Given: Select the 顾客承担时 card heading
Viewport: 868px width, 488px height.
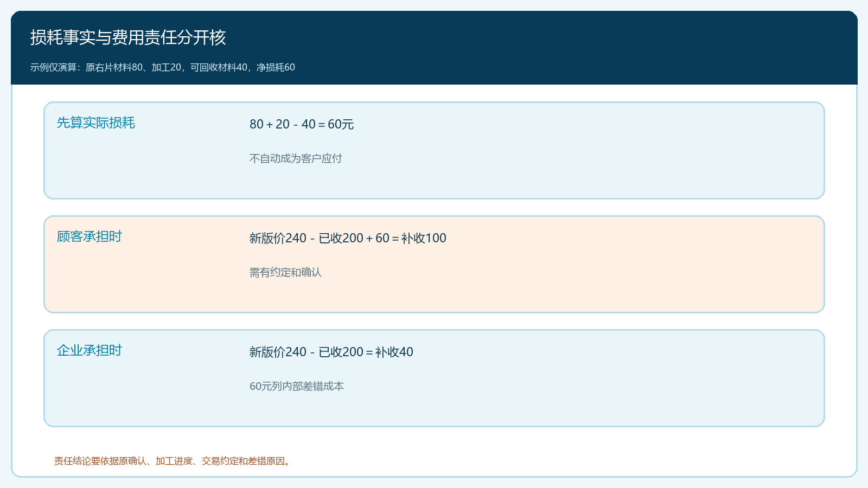Looking at the screenshot, I should coord(90,236).
